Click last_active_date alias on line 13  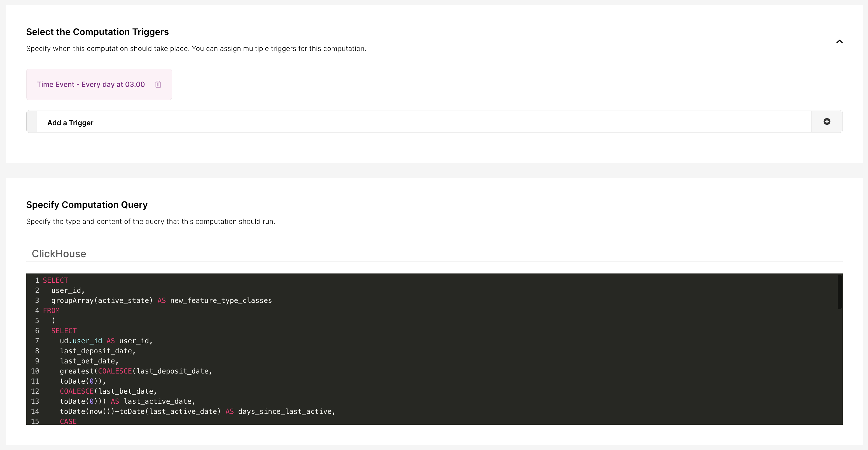coord(157,402)
